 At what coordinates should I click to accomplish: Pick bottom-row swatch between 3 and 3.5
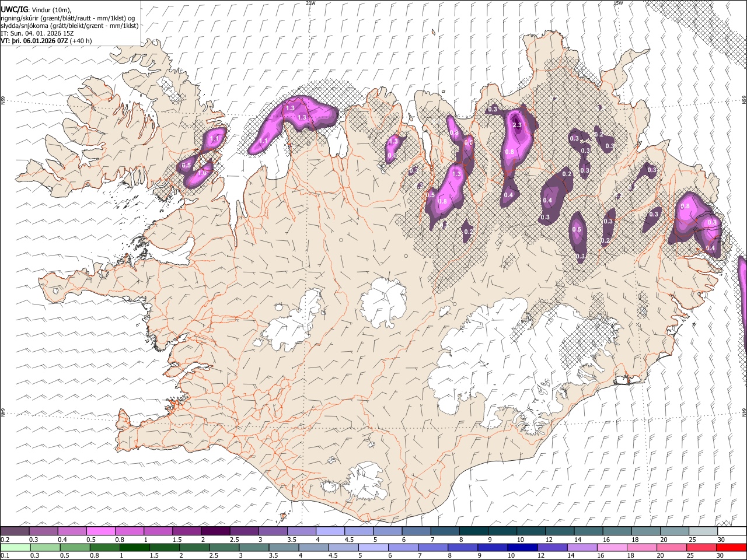[254, 547]
